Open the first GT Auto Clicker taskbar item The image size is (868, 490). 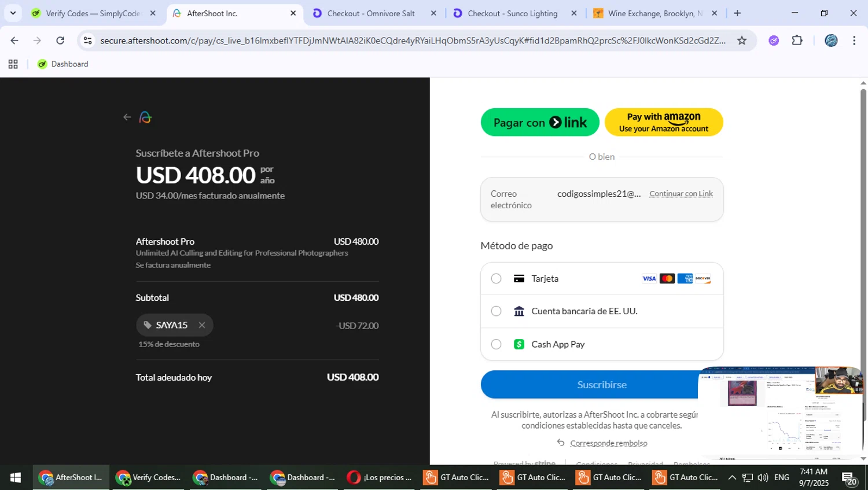point(457,478)
